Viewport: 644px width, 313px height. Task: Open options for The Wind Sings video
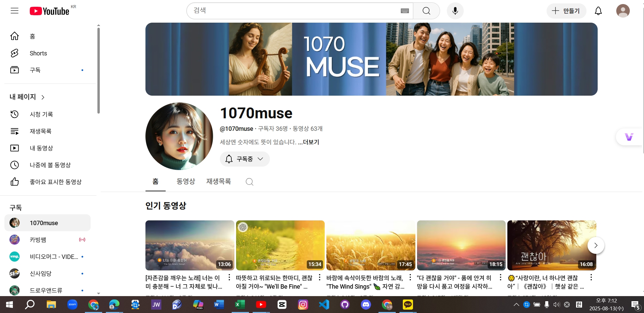coord(410,278)
